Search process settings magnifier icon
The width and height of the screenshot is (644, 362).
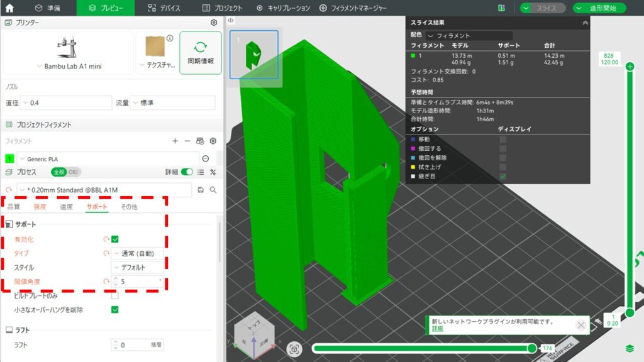point(213,190)
